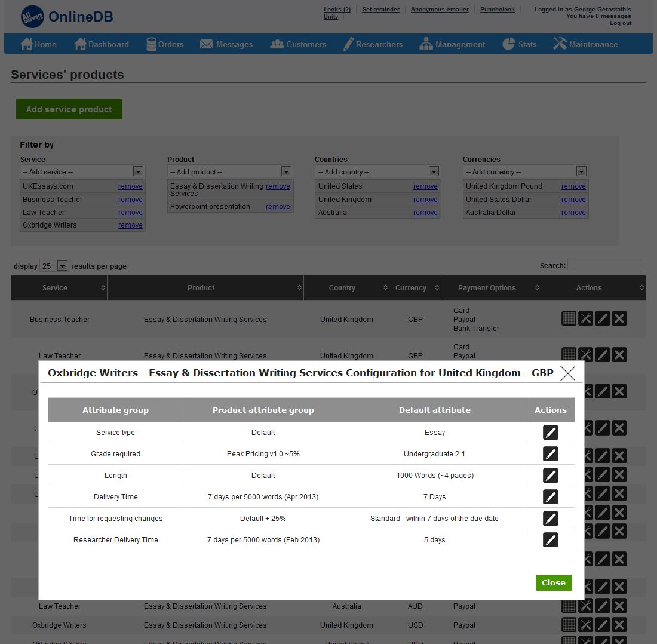Open grid icon for Oxbridge Writers United Kingdom USD
The width and height of the screenshot is (657, 644).
(x=569, y=625)
